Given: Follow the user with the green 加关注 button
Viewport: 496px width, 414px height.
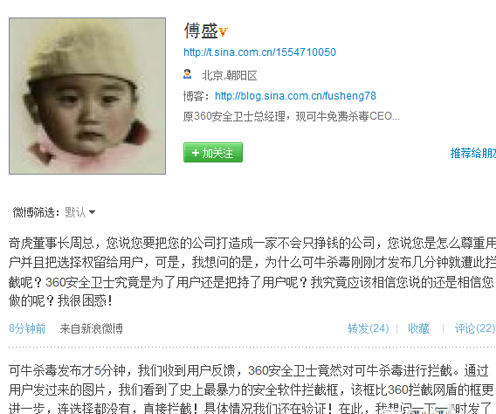Looking at the screenshot, I should click(x=213, y=153).
